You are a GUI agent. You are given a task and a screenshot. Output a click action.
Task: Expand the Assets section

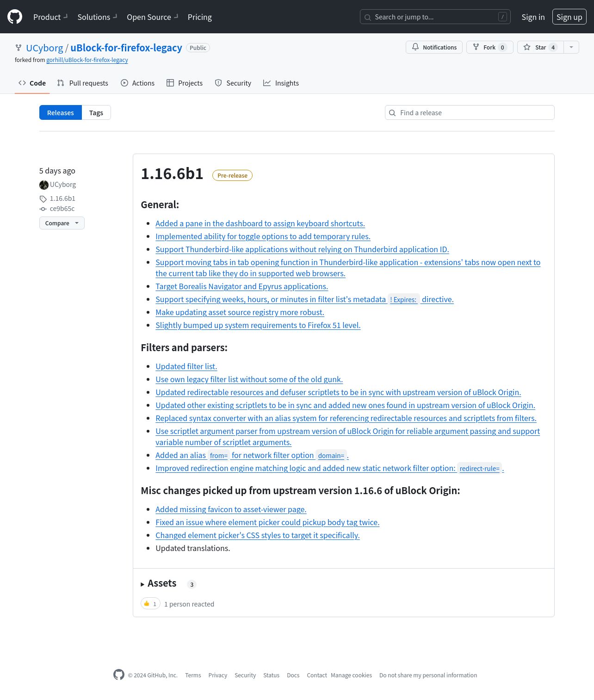tap(159, 583)
